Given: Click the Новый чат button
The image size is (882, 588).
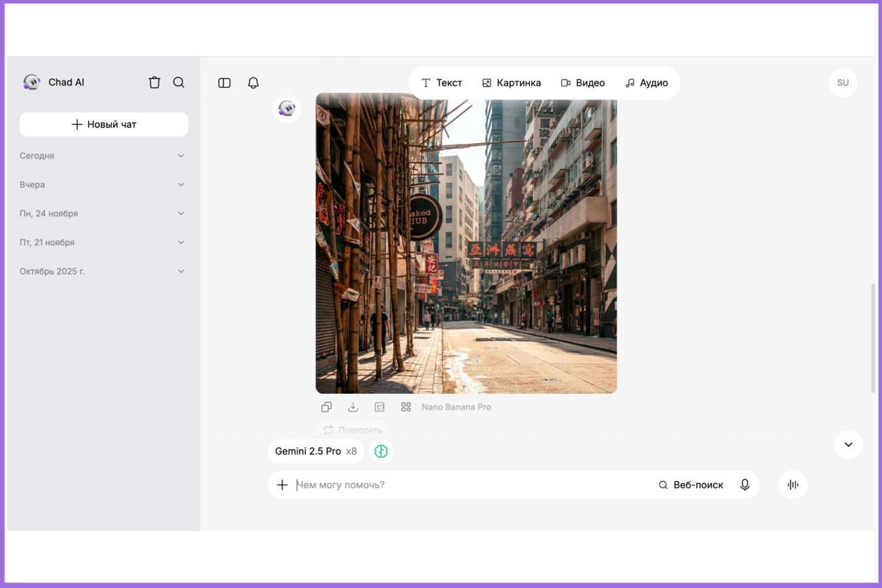Looking at the screenshot, I should point(104,124).
